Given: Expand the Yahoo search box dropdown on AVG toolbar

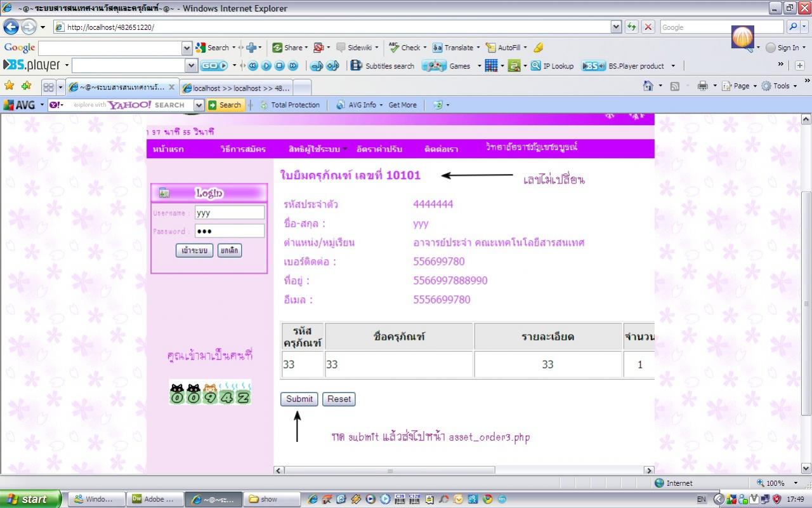Looking at the screenshot, I should (199, 105).
